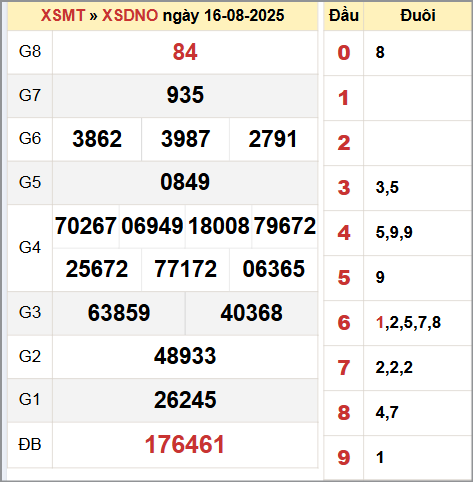Click G4 number 18008
Image resolution: width=473 pixels, height=482 pixels.
tap(219, 226)
